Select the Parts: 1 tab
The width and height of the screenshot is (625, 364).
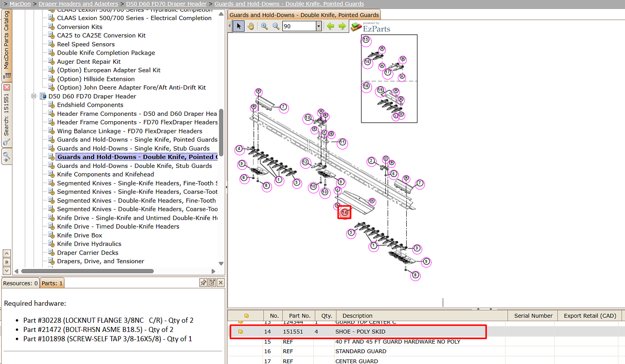(52, 283)
